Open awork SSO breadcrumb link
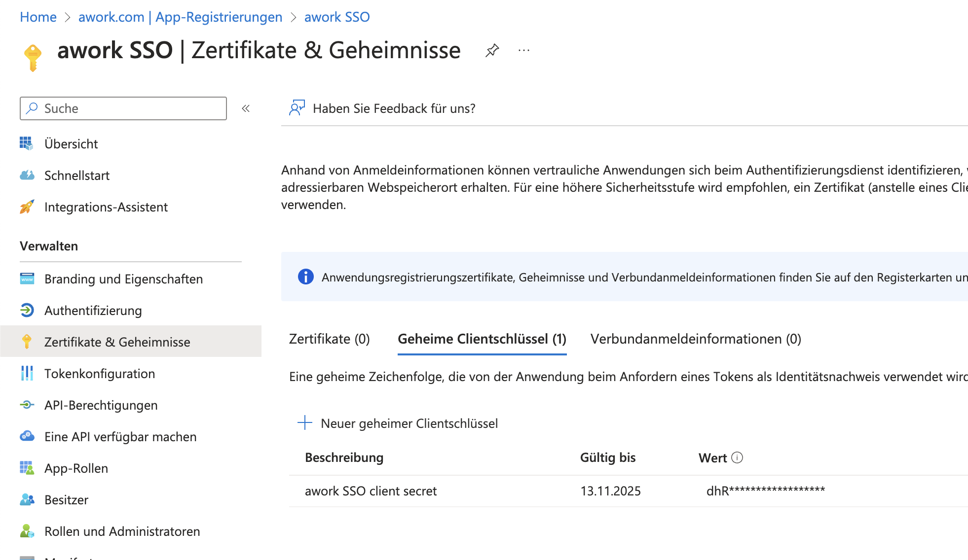 (337, 17)
